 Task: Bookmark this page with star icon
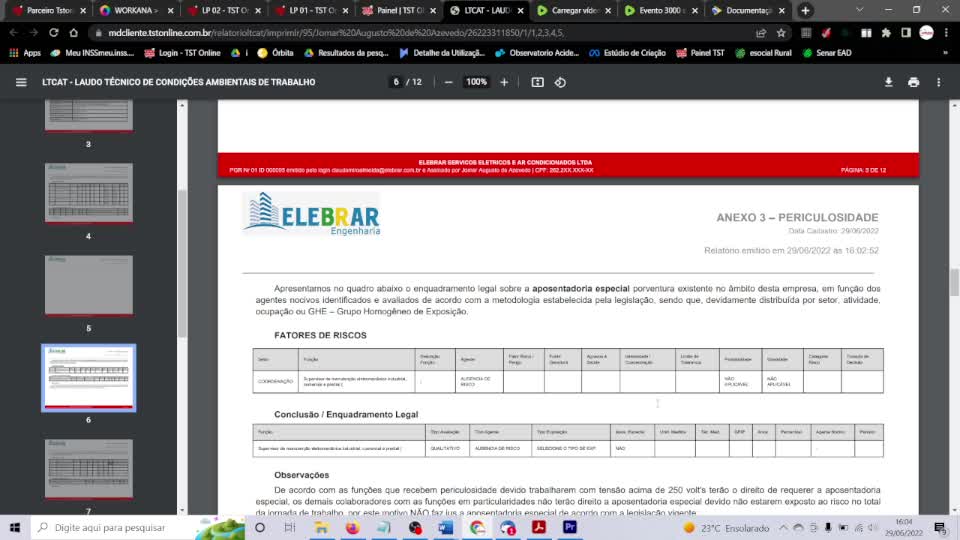click(781, 33)
